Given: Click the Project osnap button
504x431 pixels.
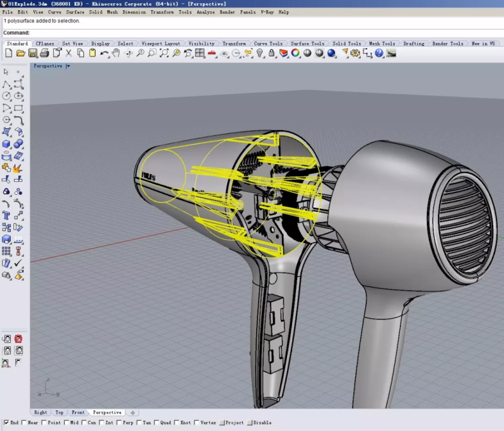Looking at the screenshot, I should point(231,423).
